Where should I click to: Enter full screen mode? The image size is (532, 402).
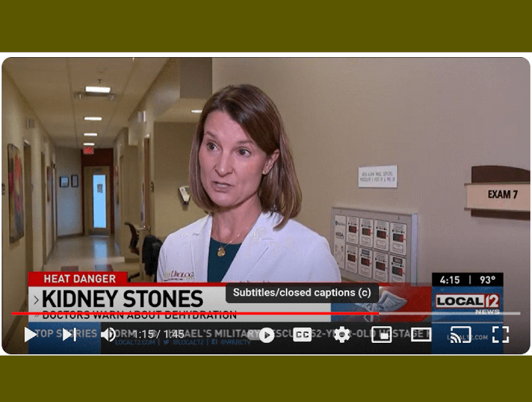pos(500,335)
